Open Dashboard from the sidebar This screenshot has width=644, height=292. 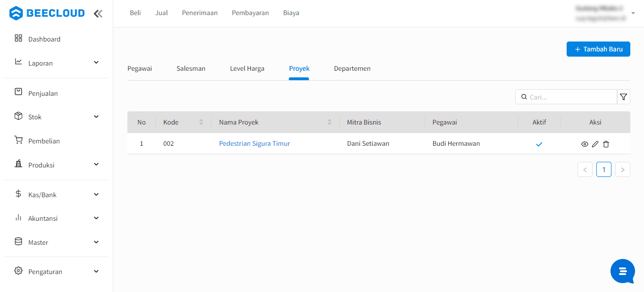click(44, 39)
